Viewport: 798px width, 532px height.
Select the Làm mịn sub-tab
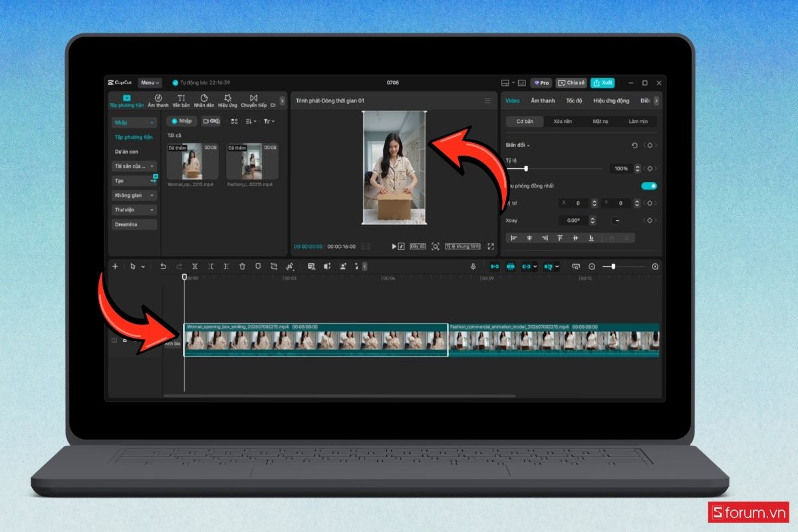click(x=638, y=122)
